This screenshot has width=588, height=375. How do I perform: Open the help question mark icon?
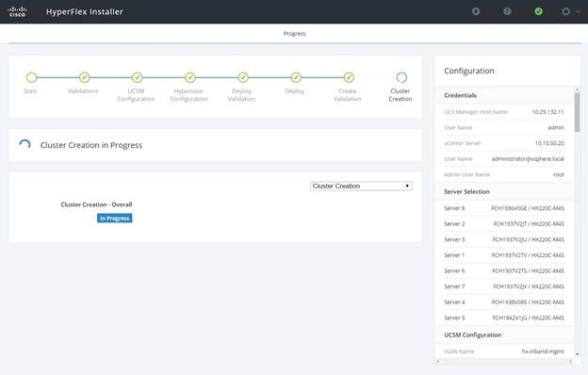(507, 11)
